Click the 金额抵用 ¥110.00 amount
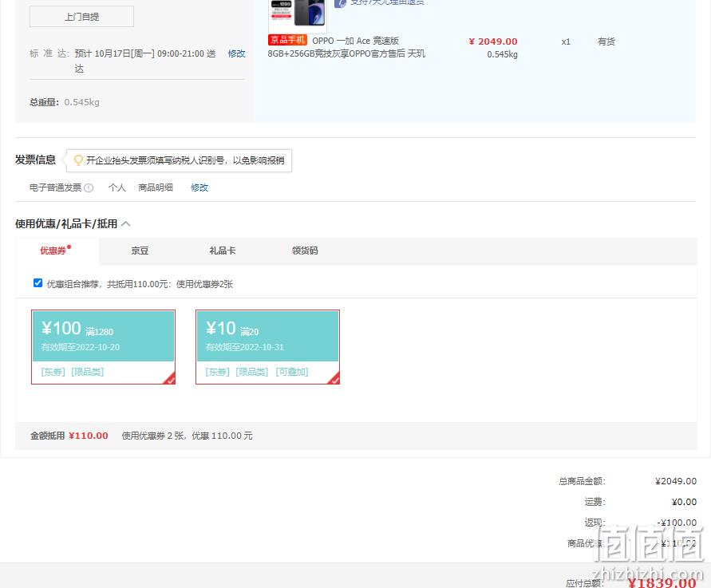Viewport: 711px width, 588px height. (89, 436)
